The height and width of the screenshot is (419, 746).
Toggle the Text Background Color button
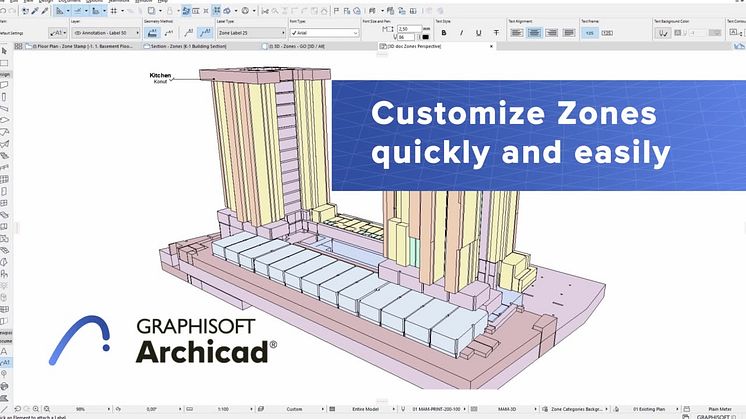pyautogui.click(x=663, y=33)
